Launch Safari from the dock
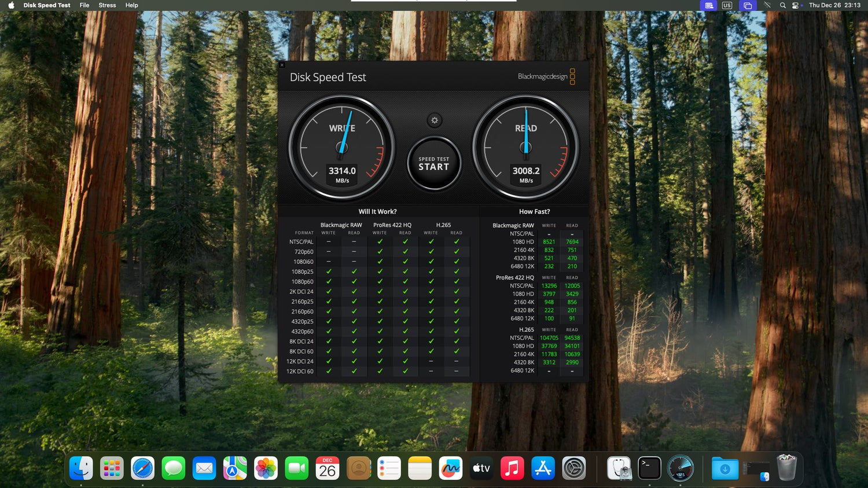The width and height of the screenshot is (868, 488). [x=142, y=468]
